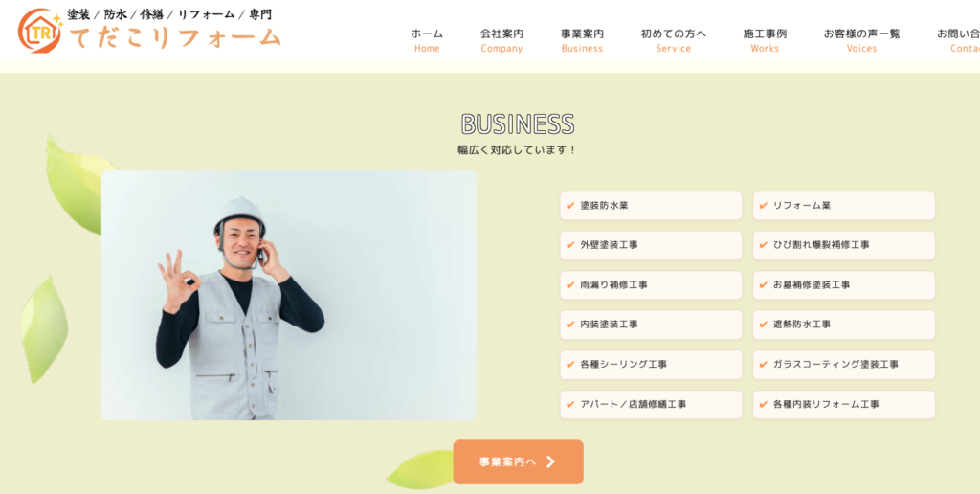Click the worker photo thumbnail
This screenshot has width=980, height=494.
tap(289, 295)
